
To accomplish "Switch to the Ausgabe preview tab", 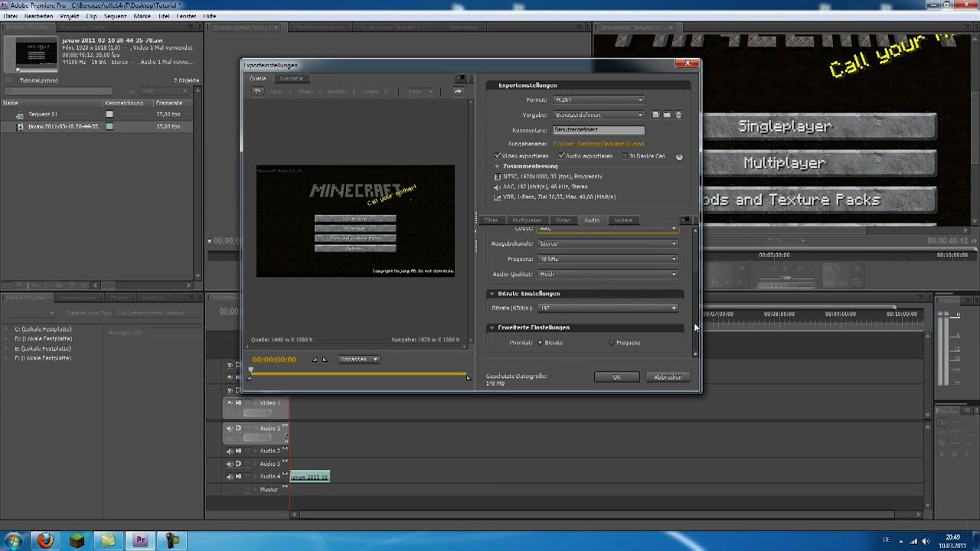I will click(x=291, y=78).
